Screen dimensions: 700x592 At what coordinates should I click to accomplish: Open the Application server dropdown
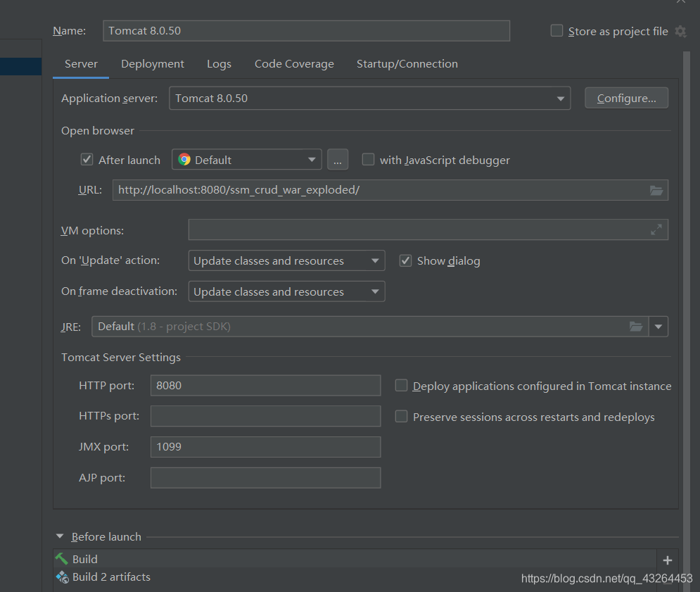tap(369, 99)
